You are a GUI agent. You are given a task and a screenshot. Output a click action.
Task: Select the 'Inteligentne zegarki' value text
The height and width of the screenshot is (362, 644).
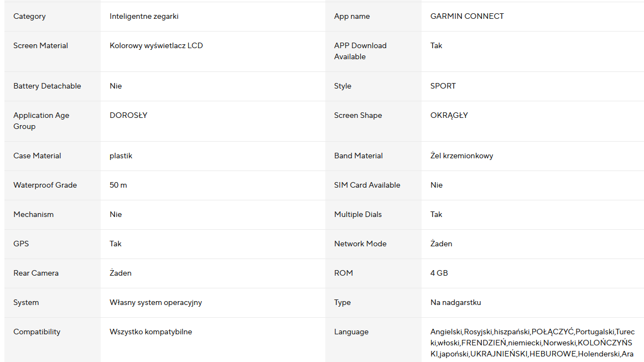144,17
